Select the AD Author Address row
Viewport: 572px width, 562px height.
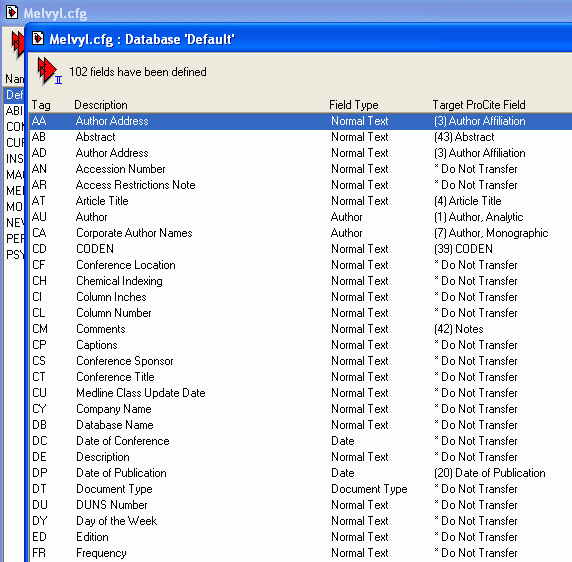(301, 153)
